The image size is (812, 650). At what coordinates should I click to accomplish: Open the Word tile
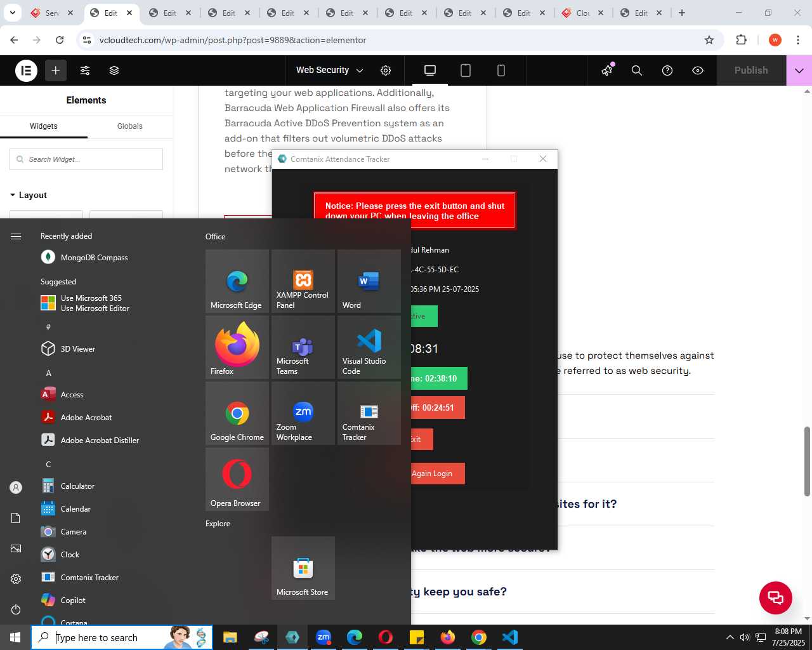[x=369, y=281]
